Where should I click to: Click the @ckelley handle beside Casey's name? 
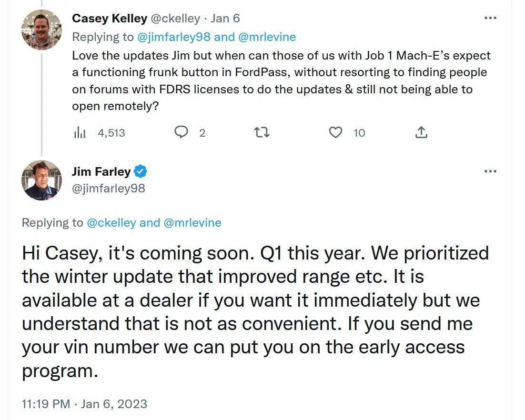tap(175, 19)
